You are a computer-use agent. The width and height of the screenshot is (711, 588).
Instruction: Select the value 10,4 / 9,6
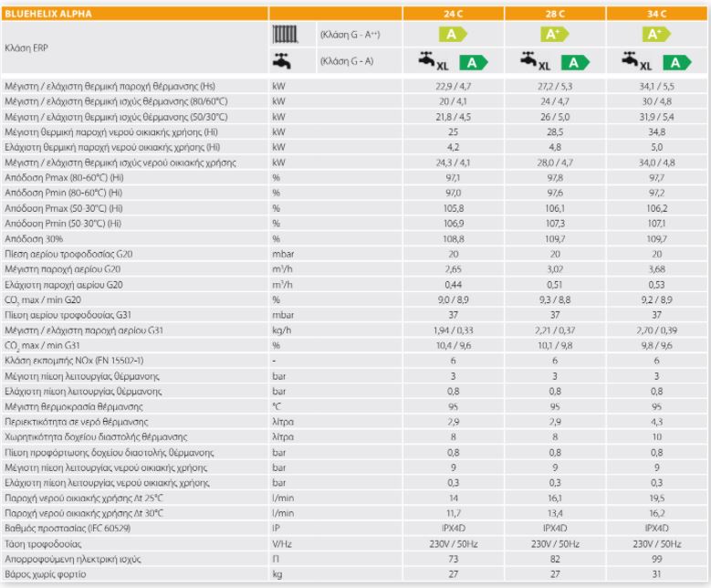(454, 345)
